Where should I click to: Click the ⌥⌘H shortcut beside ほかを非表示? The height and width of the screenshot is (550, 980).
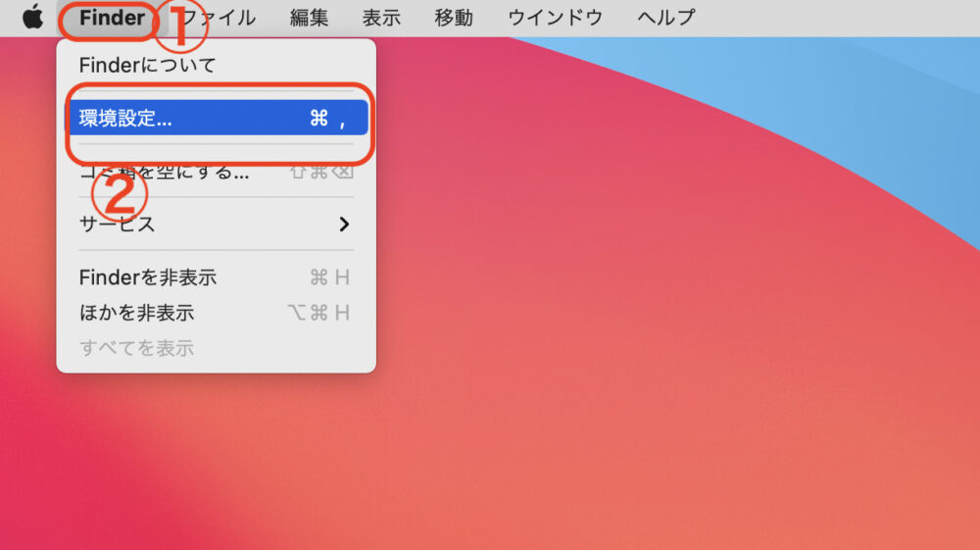[x=318, y=313]
